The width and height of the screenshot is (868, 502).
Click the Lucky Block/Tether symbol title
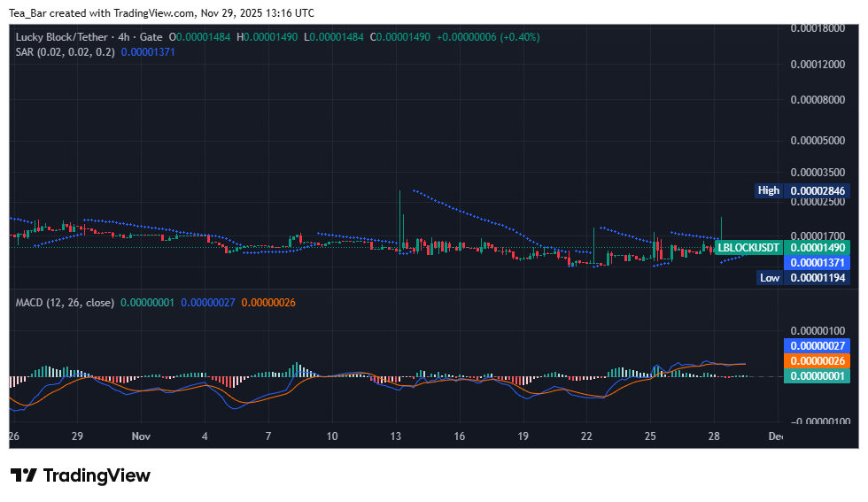(x=61, y=37)
